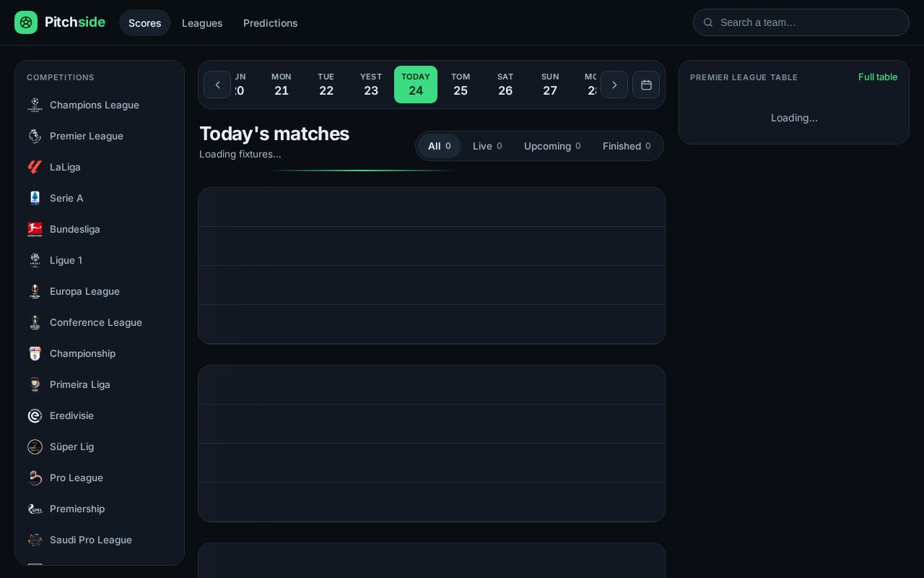
Task: Click the Pitchside logo icon
Action: click(26, 22)
